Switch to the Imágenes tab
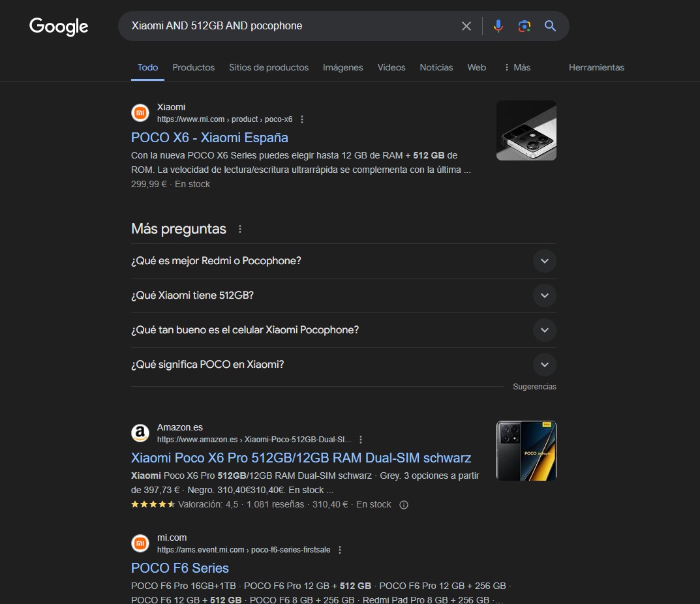The image size is (700, 604). 342,67
